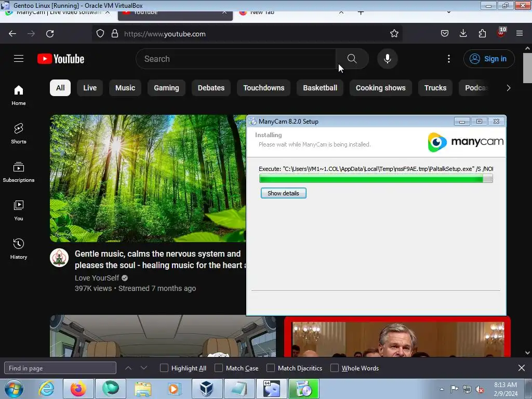Screen dimensions: 532x399
Task: Focus the YouTube search field
Action: pos(236,59)
